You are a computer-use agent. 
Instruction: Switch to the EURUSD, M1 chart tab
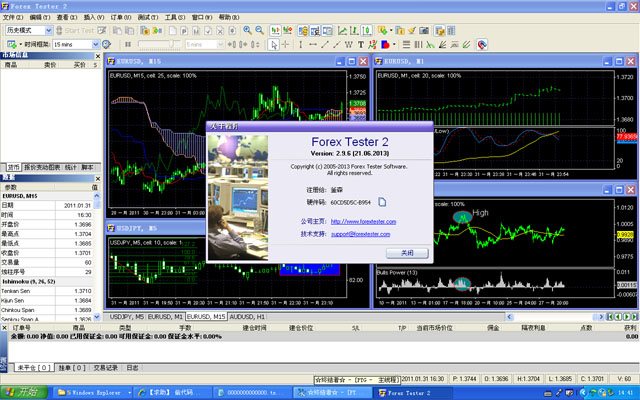(165, 317)
